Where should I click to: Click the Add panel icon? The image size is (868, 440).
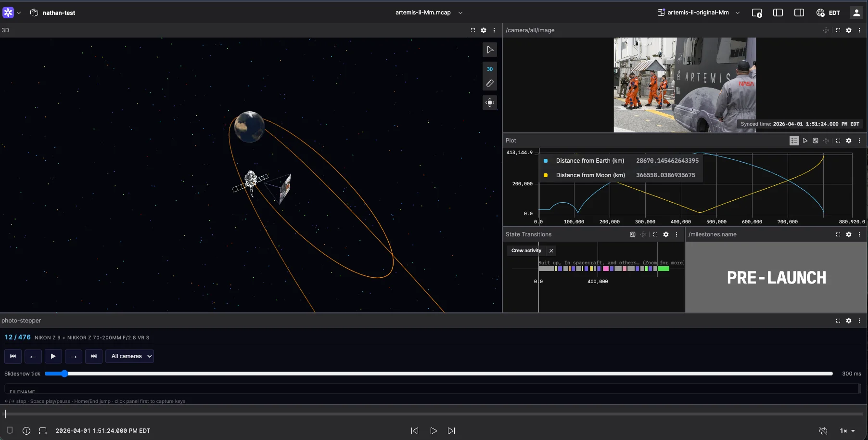[x=757, y=13]
